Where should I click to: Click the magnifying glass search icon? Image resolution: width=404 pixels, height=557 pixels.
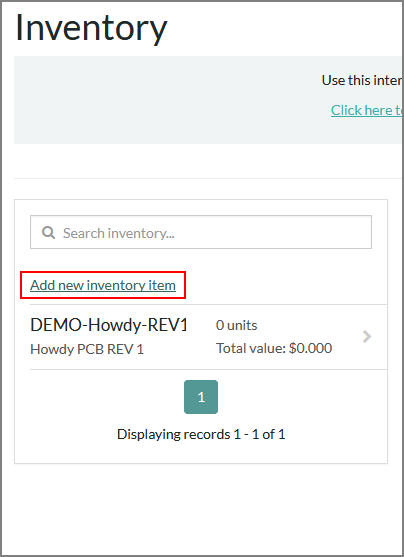(48, 233)
